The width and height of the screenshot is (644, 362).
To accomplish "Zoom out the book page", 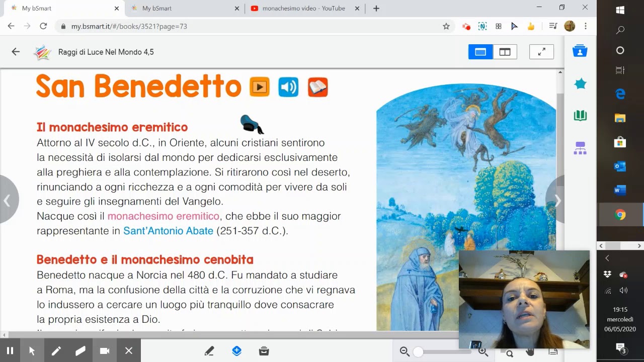I will (405, 352).
